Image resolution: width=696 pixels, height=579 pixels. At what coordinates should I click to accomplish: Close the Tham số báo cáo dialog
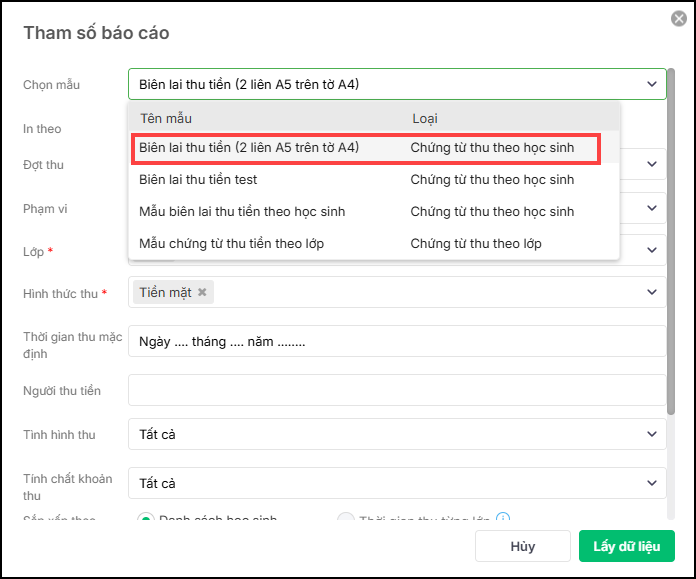679,18
